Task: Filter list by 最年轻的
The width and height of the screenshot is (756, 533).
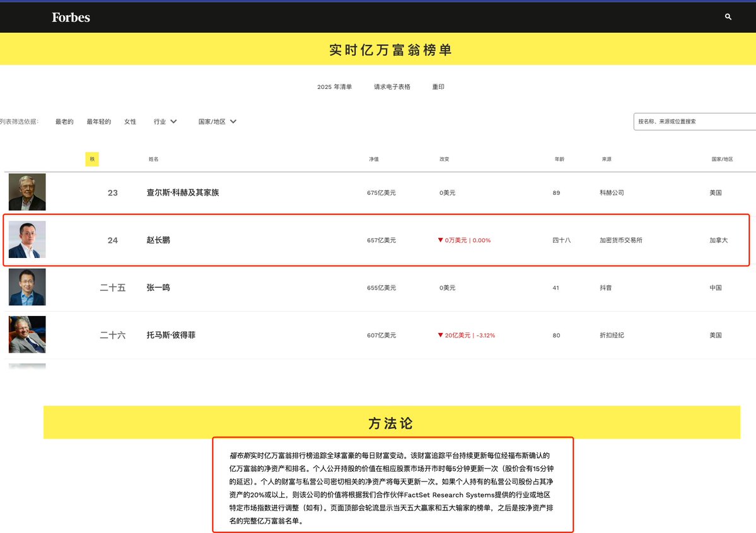Action: coord(99,122)
